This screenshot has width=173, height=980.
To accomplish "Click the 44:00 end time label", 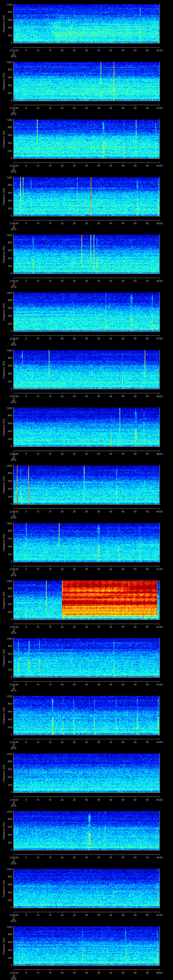I will [x=159, y=742].
